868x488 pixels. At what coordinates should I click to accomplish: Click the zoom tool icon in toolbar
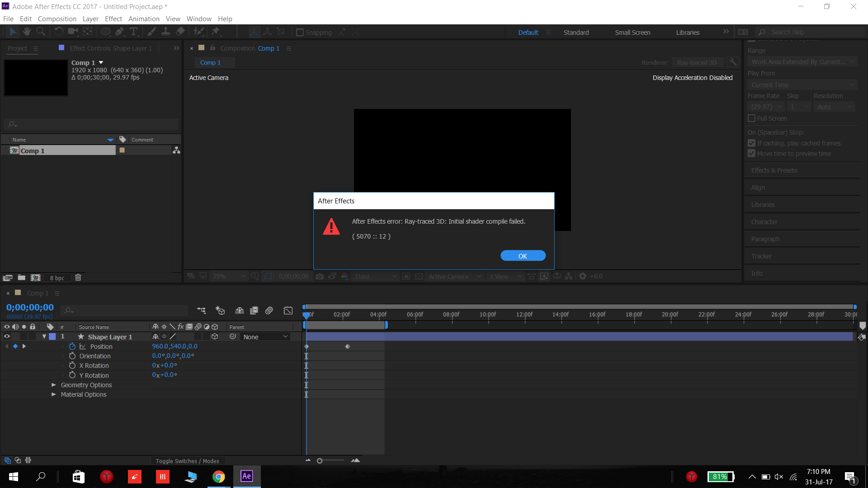tap(41, 32)
